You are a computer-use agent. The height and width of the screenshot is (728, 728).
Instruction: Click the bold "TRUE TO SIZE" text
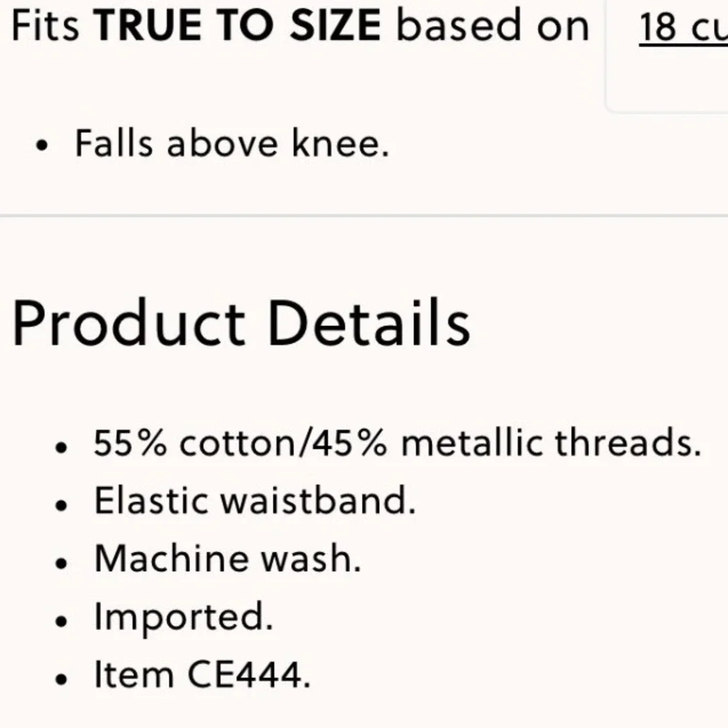(x=237, y=25)
